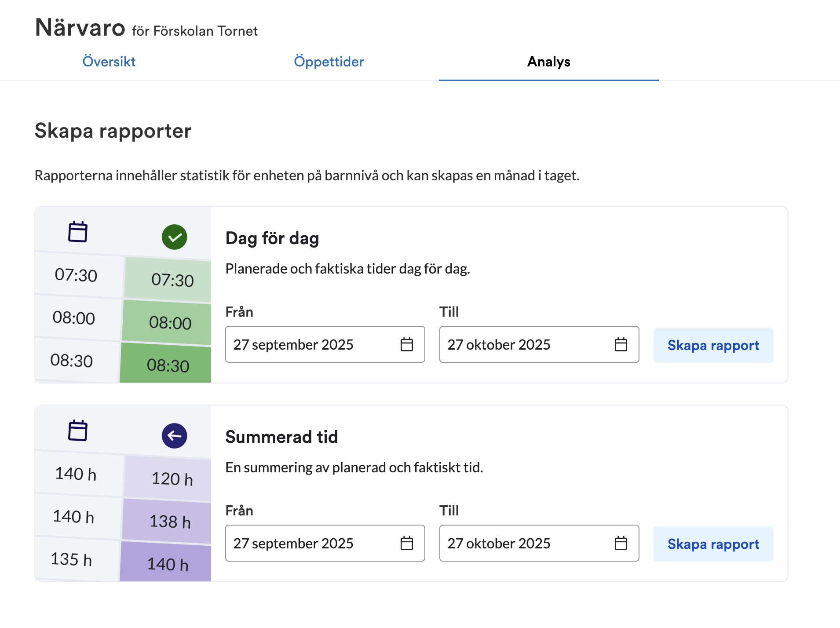Click Från date field under Dag för dag
This screenshot has width=840, height=628.
308,344
